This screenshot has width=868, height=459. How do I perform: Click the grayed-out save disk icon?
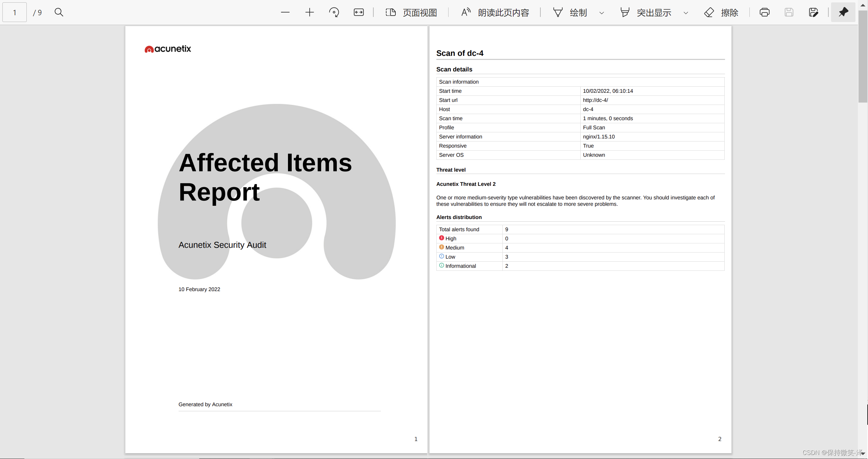pos(789,13)
